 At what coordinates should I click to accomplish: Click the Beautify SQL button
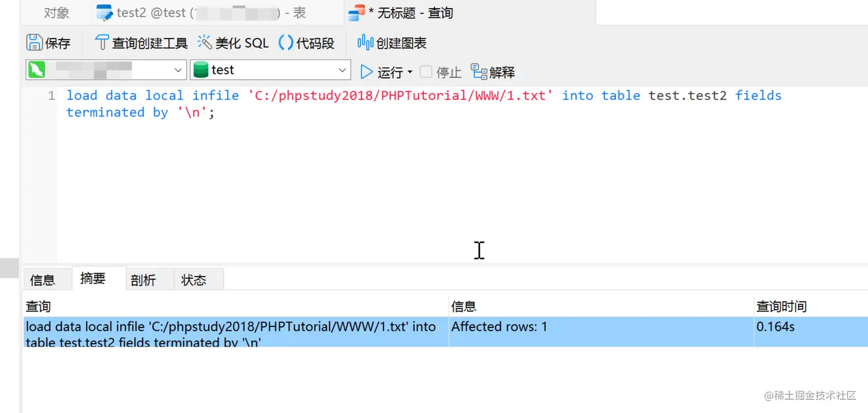[233, 42]
